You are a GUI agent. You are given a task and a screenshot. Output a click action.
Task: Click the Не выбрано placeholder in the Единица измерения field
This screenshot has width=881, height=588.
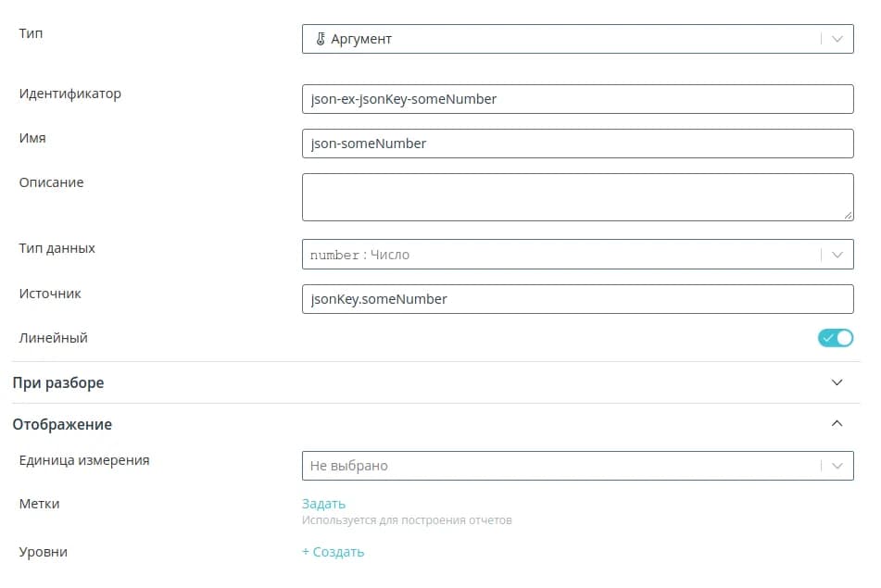(x=349, y=466)
